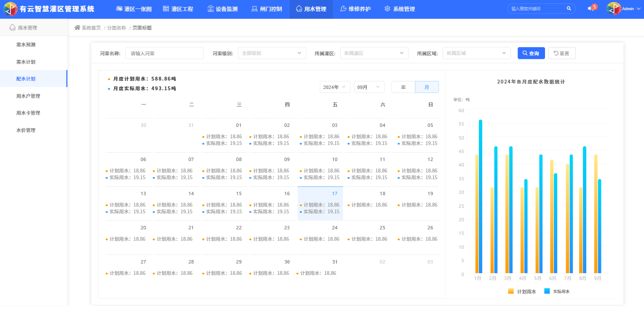Toggle 计划用水 legend series in chart
Viewport: 644px width, 309px height.
click(522, 291)
